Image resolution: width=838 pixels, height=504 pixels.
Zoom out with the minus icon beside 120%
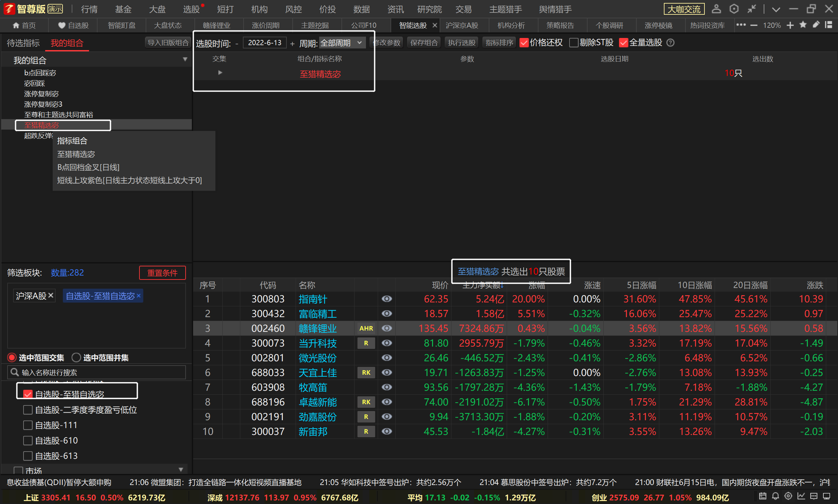[x=754, y=25]
